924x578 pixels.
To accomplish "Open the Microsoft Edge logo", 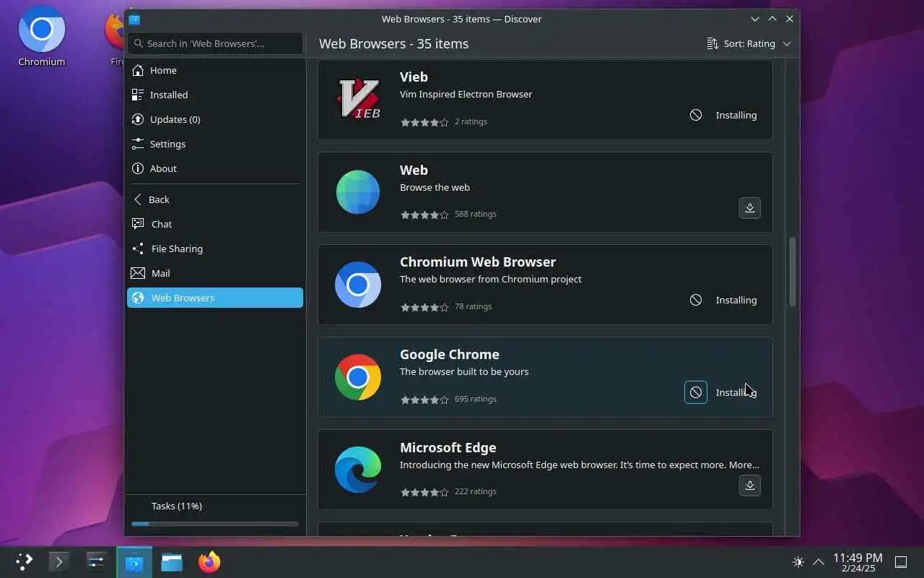I will point(358,470).
